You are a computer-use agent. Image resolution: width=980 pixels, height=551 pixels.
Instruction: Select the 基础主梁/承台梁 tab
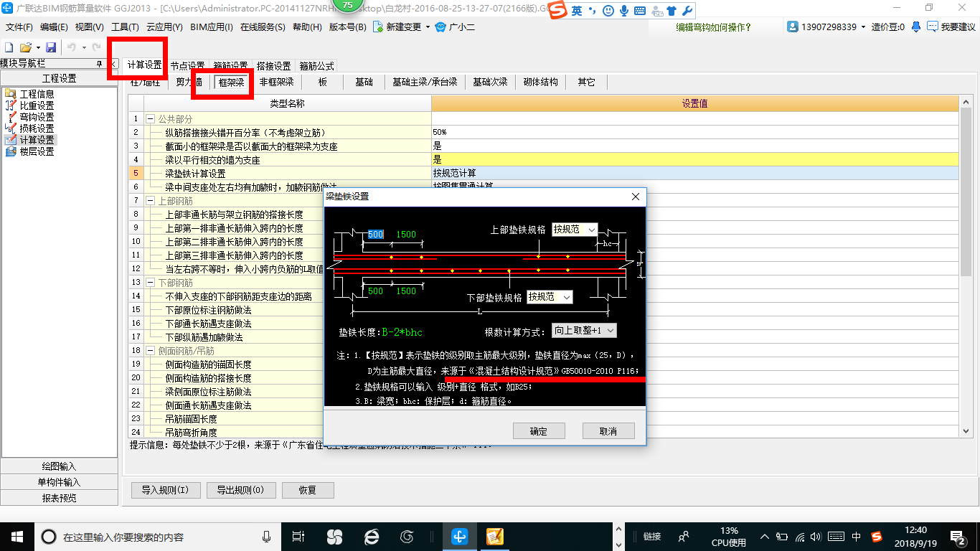pyautogui.click(x=425, y=83)
